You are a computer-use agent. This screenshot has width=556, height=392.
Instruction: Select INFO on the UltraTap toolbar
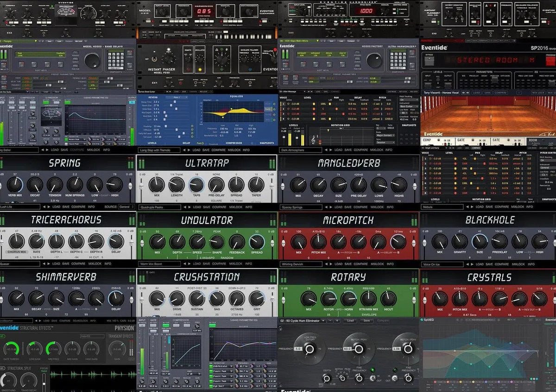coord(249,207)
